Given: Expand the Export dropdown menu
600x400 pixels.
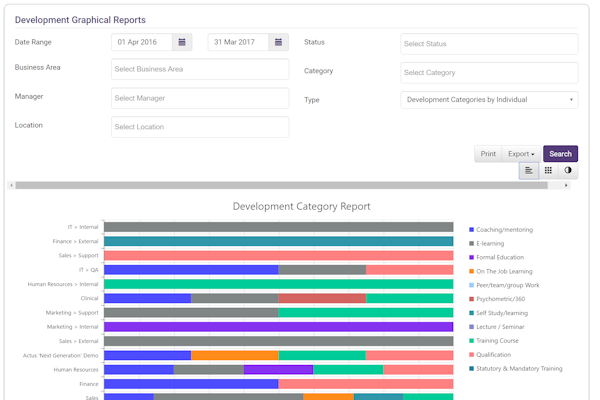Looking at the screenshot, I should click(x=521, y=154).
